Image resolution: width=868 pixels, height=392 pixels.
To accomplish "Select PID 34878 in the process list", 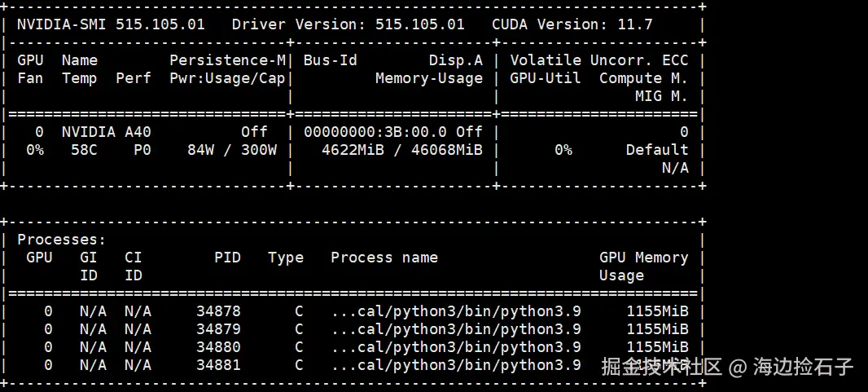I will (218, 311).
